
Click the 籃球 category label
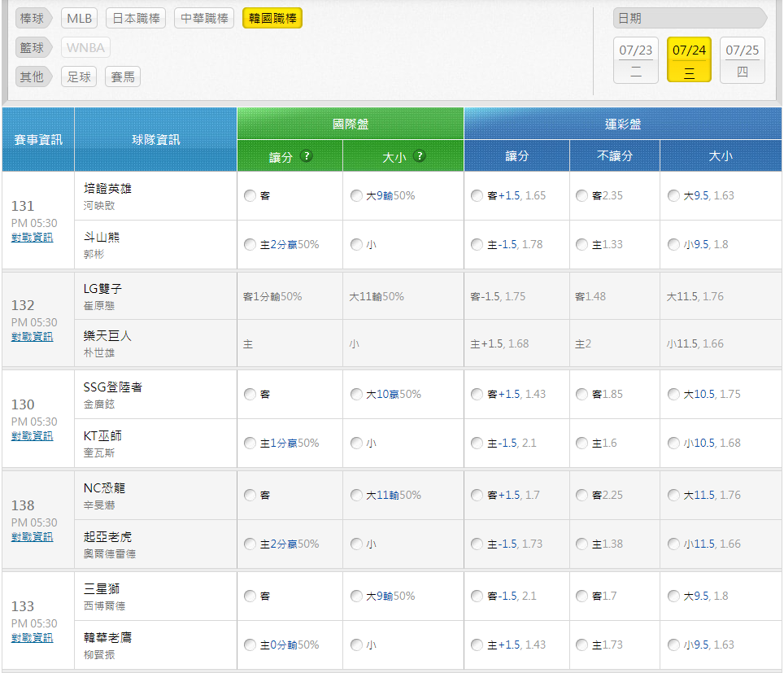click(x=33, y=47)
